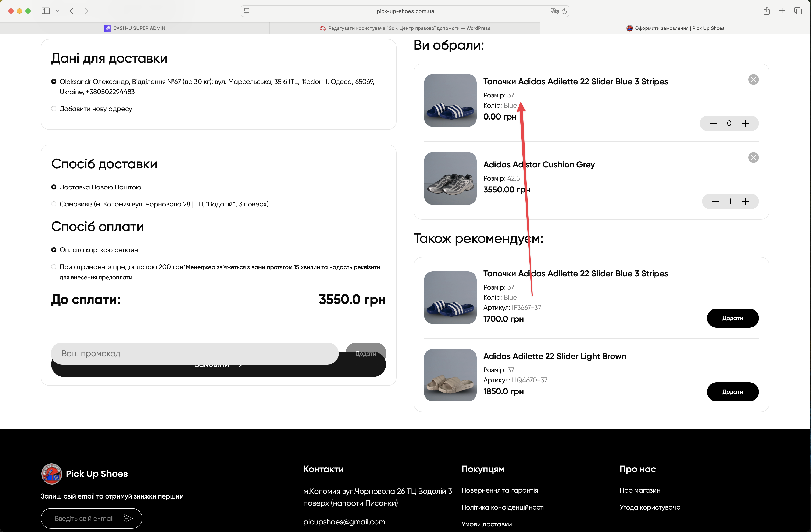The height and width of the screenshot is (532, 811).
Task: Decrease quantity of Adistar Cushion Grey
Action: [715, 201]
